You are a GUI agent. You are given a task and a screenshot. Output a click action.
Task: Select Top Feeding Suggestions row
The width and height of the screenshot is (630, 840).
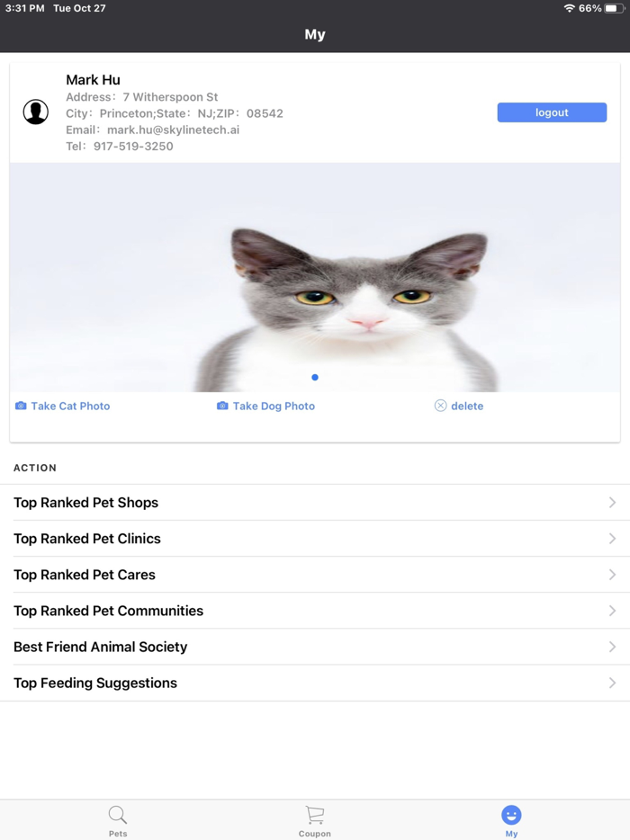pyautogui.click(x=315, y=683)
